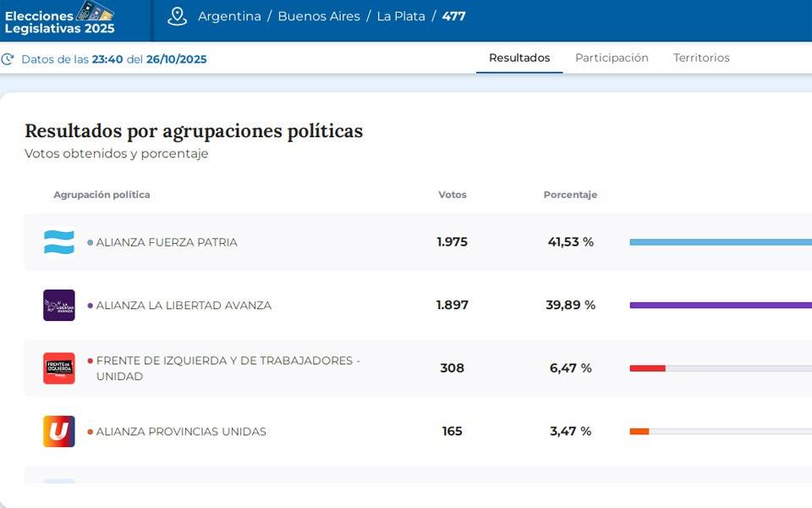The image size is (812, 508).
Task: Open La Plata breadcrumb level
Action: [x=401, y=16]
